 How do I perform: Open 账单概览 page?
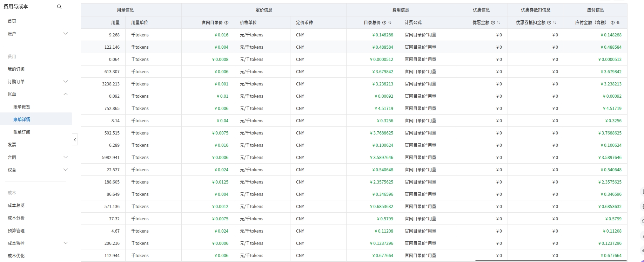coord(22,107)
